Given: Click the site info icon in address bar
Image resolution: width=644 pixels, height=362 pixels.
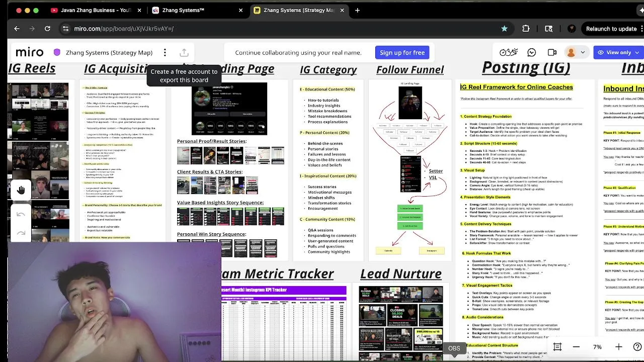Looking at the screenshot, I should [x=65, y=29].
